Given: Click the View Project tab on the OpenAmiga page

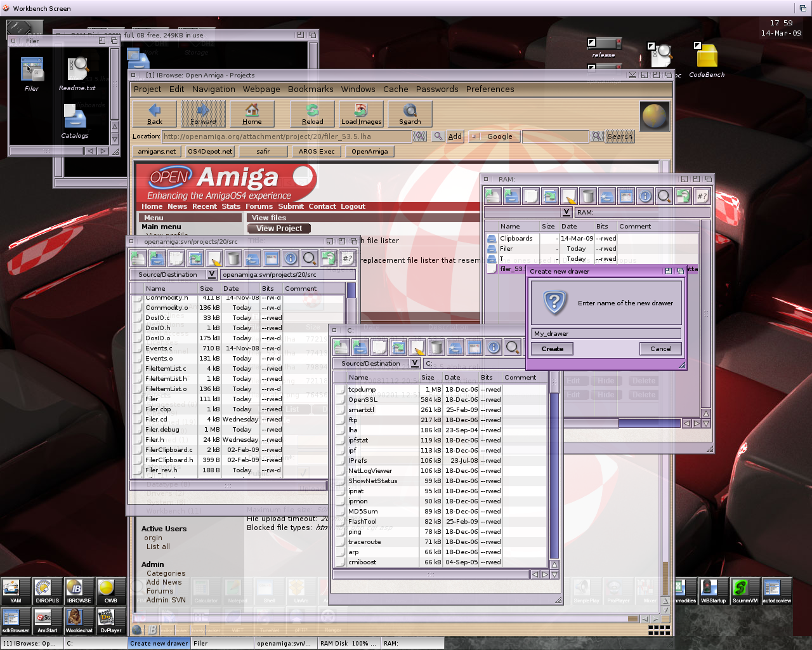Looking at the screenshot, I should click(x=279, y=229).
